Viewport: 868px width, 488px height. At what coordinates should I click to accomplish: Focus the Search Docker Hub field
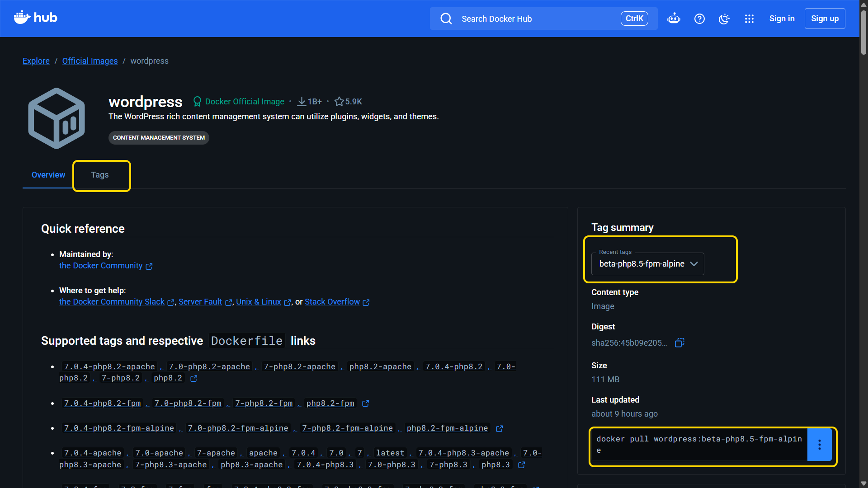point(544,19)
